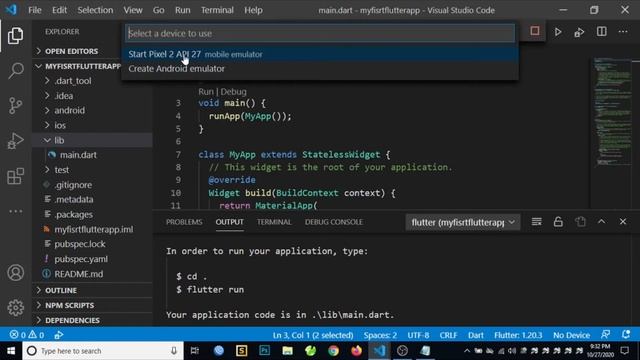
Task: Focus the Select a device to use field
Action: coord(320,33)
